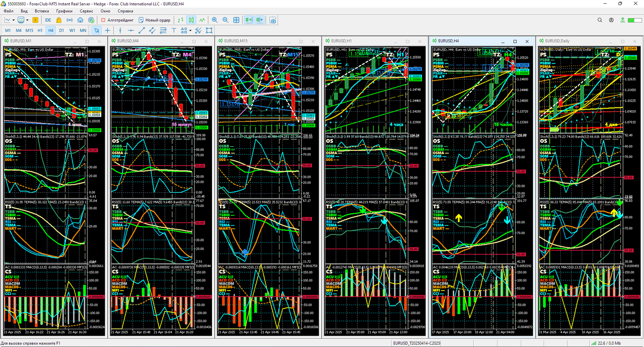Open the Сервис menu
The width and height of the screenshot is (644, 347).
[x=86, y=11]
